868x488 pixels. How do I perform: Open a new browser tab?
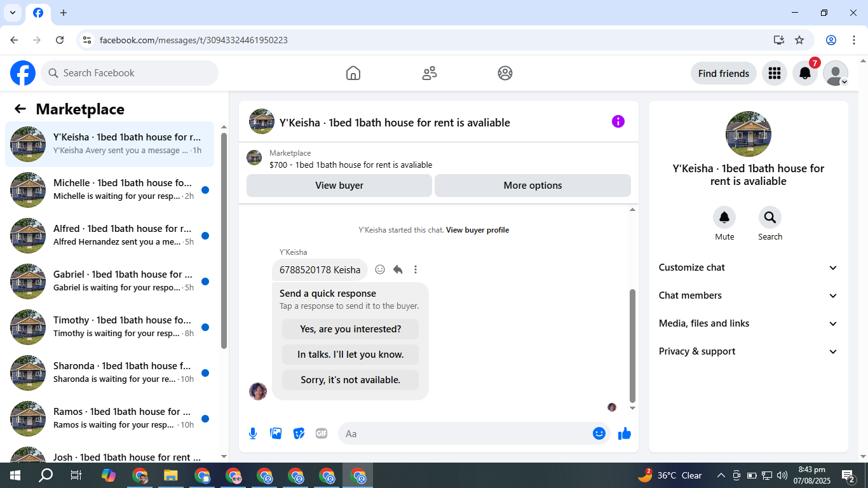coord(64,13)
